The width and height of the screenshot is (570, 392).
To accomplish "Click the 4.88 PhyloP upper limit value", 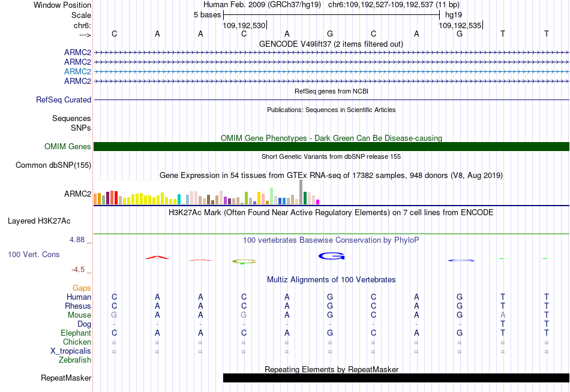I will point(77,240).
